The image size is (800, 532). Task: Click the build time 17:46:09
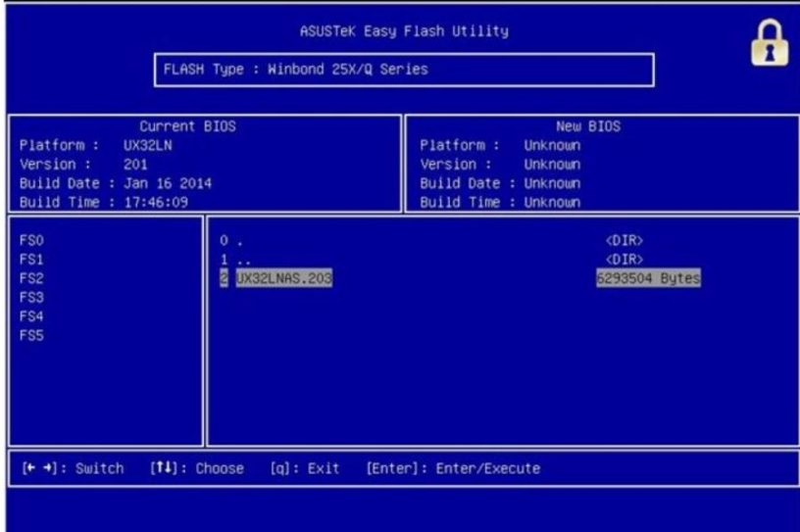tap(156, 203)
